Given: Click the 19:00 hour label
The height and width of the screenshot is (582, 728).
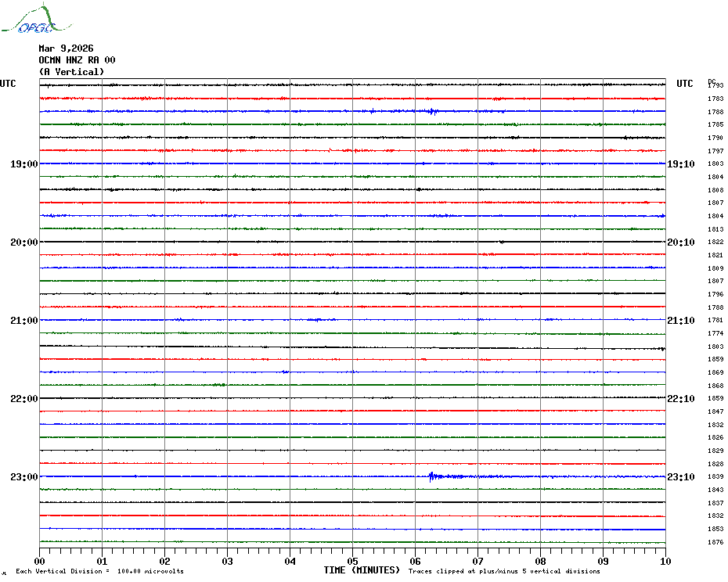Looking at the screenshot, I should [23, 164].
